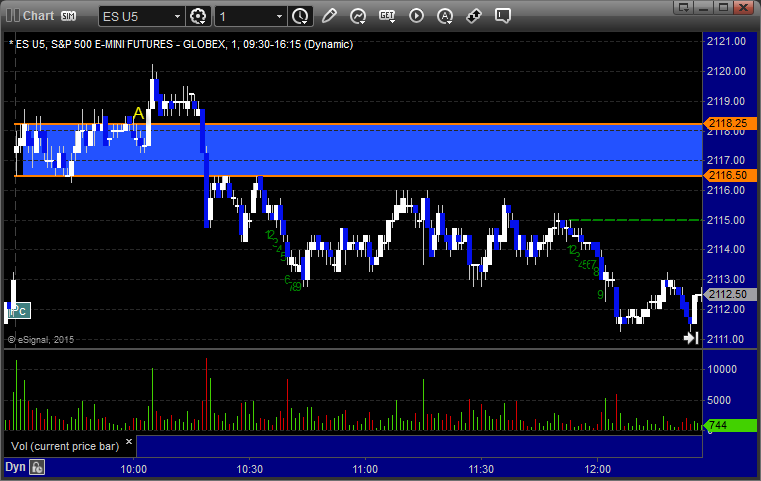Maximize the Chart window
The image size is (761, 481).
pyautogui.click(x=724, y=7)
